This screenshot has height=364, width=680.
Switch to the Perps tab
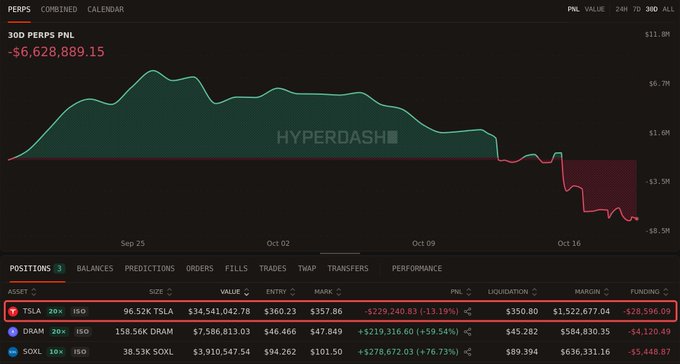click(19, 9)
